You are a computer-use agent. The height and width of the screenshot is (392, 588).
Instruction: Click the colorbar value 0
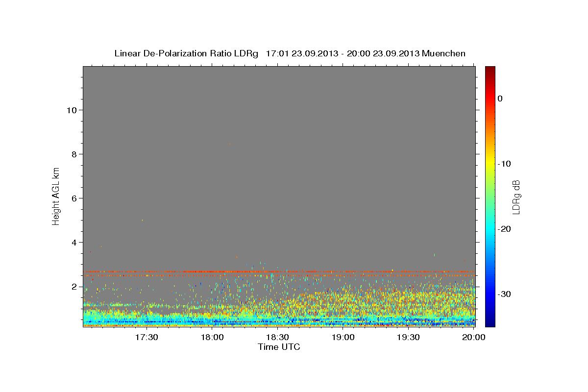click(500, 98)
